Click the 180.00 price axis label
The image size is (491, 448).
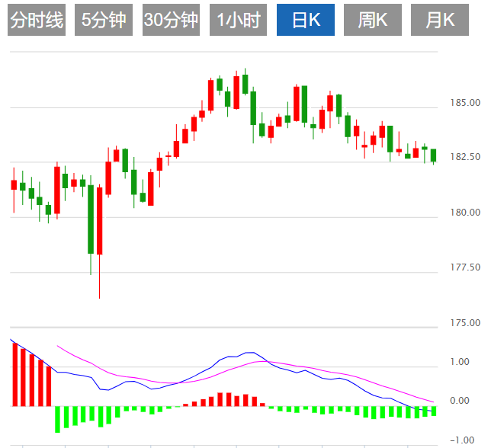point(465,213)
